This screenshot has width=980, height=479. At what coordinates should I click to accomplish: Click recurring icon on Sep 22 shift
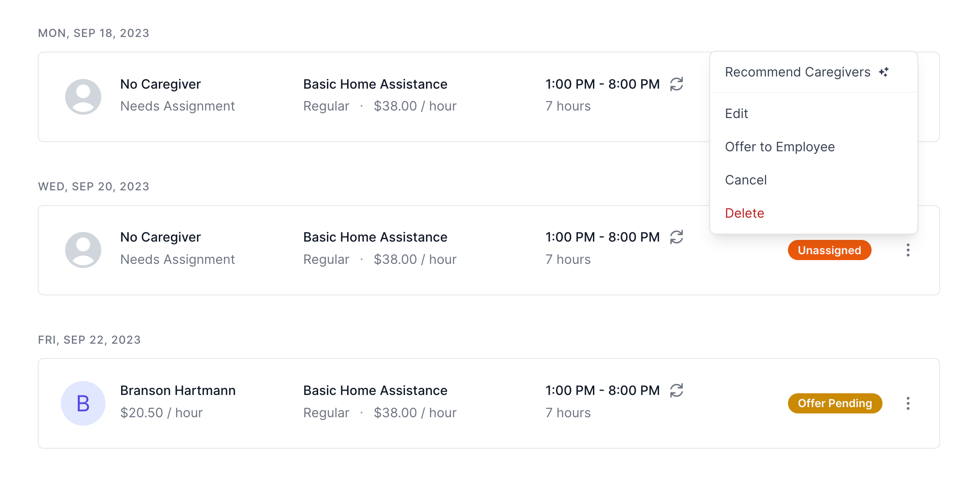pyautogui.click(x=677, y=390)
